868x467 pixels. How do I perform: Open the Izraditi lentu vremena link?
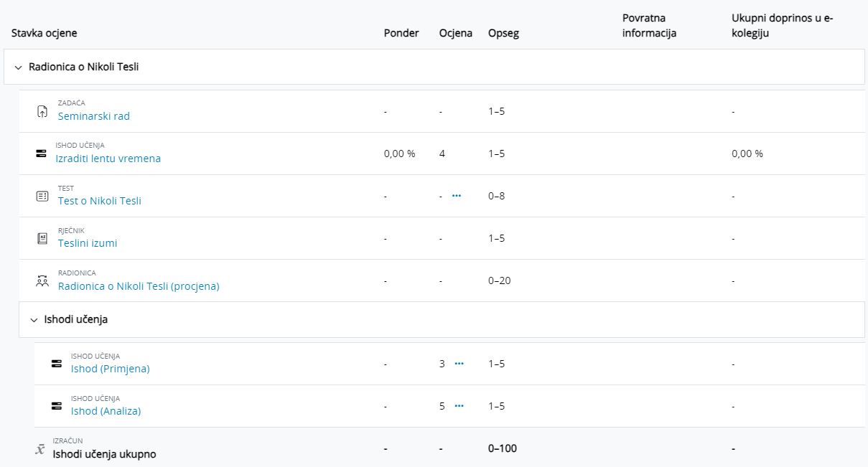click(x=108, y=159)
